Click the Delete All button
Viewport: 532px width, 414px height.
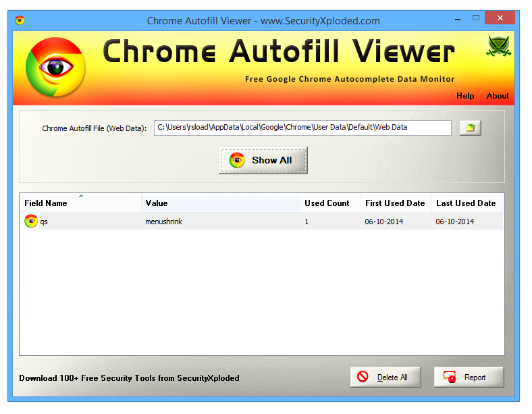385,377
